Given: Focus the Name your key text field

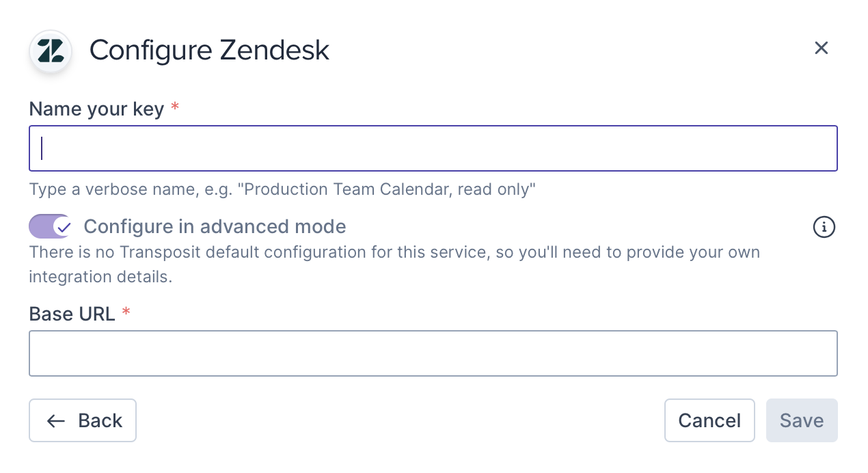Looking at the screenshot, I should 433,148.
